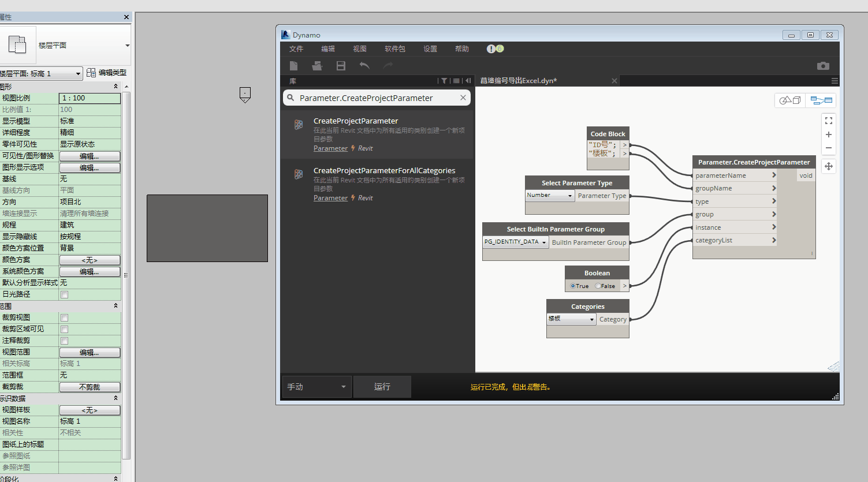Enable the 裁剪视图 checkbox
The height and width of the screenshot is (482, 868).
(x=65, y=317)
